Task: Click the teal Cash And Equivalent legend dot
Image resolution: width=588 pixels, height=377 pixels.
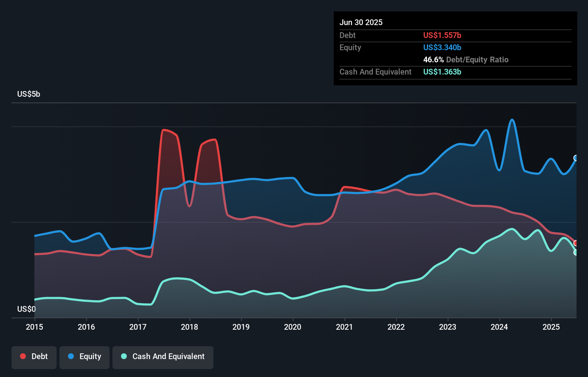Action: [124, 357]
